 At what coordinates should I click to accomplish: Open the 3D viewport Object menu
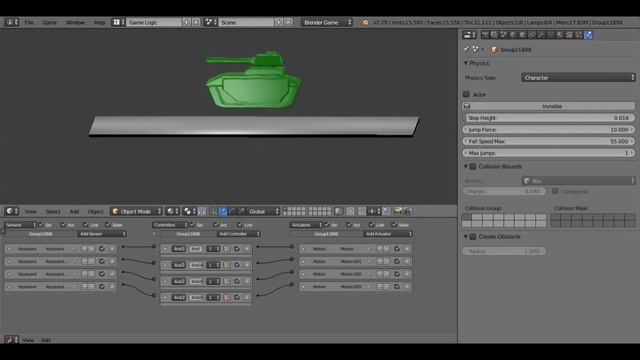pyautogui.click(x=96, y=211)
